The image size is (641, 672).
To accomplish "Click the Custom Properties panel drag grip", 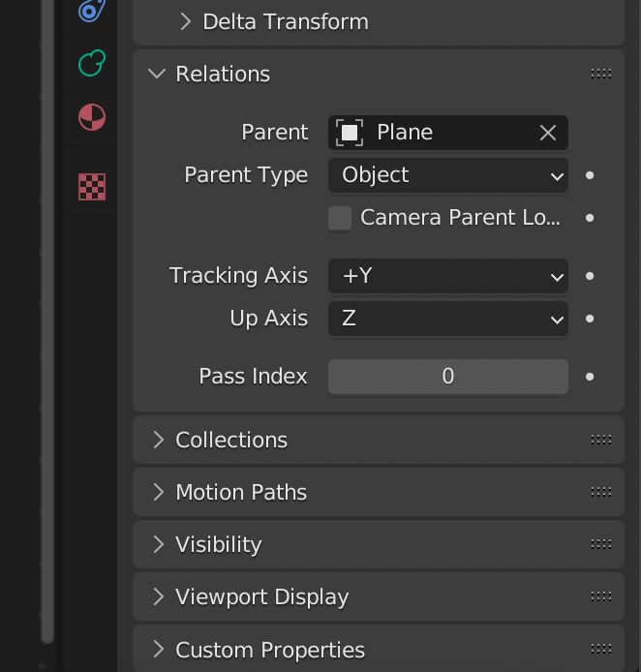I will pyautogui.click(x=600, y=649).
